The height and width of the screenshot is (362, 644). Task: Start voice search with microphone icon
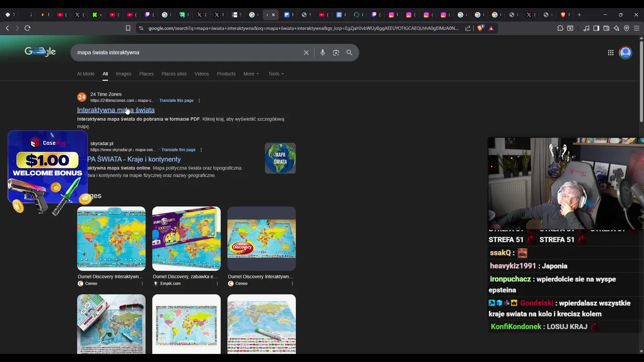[323, 52]
